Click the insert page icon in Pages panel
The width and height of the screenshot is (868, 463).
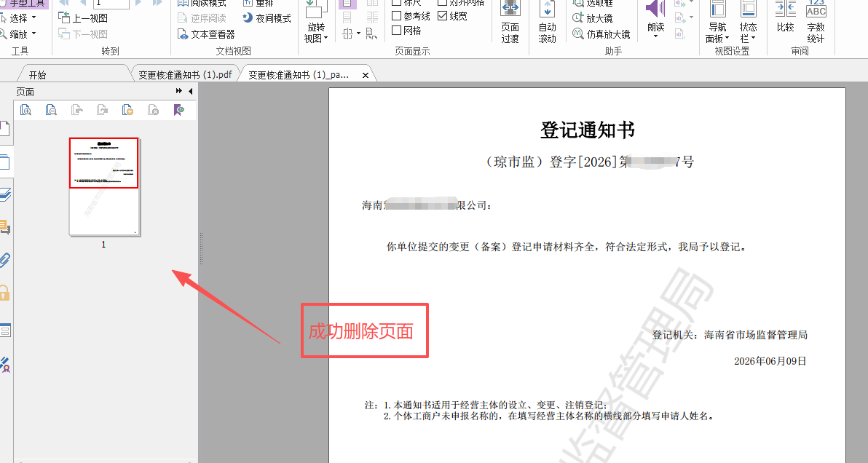click(x=127, y=109)
